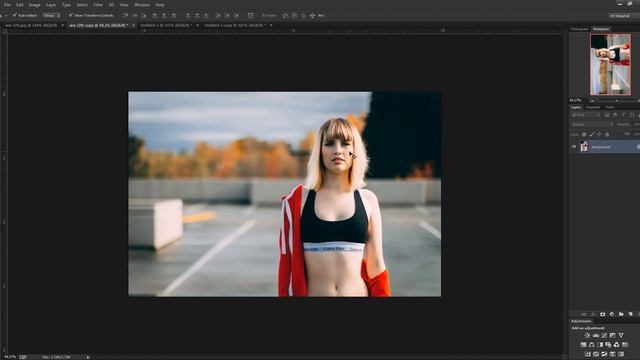Viewport: 640px width, 360px height.
Task: Add a Channel Mixer adjustment
Action: click(x=616, y=345)
